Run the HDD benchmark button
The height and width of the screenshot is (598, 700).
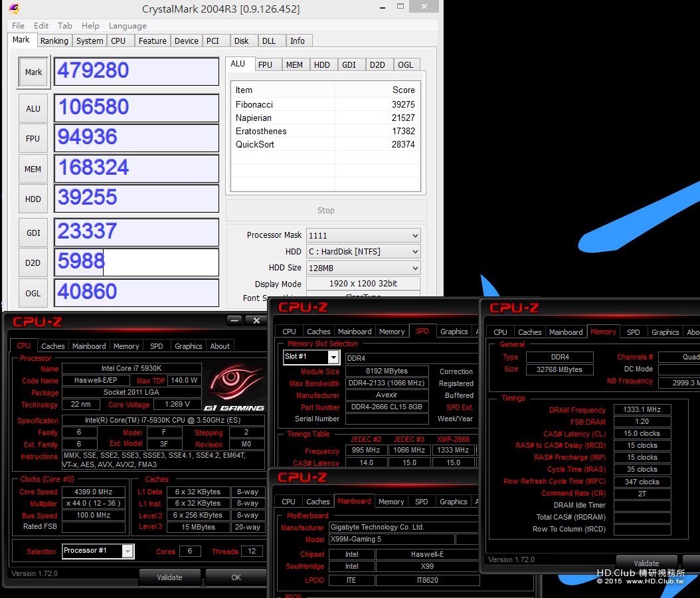coord(33,199)
